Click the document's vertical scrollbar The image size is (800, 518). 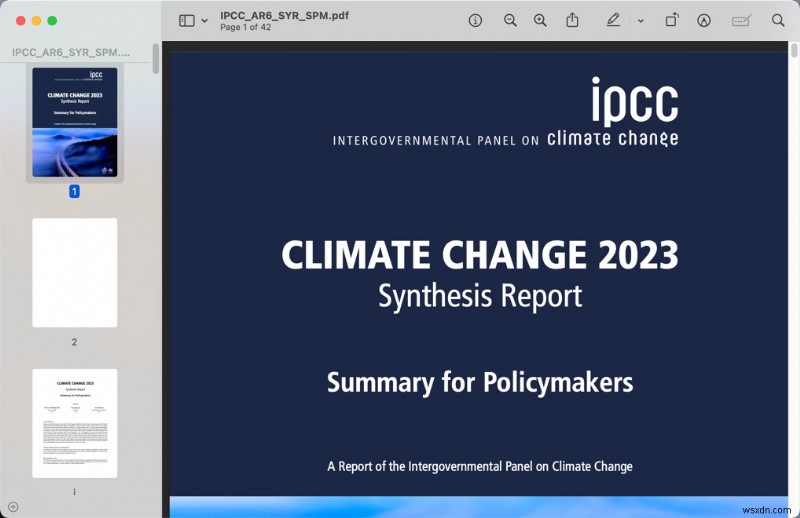794,51
